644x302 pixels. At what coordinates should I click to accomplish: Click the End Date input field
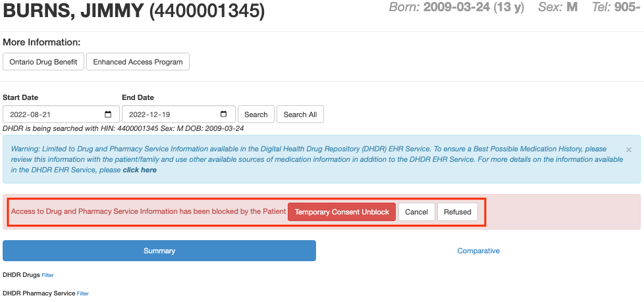click(169, 114)
